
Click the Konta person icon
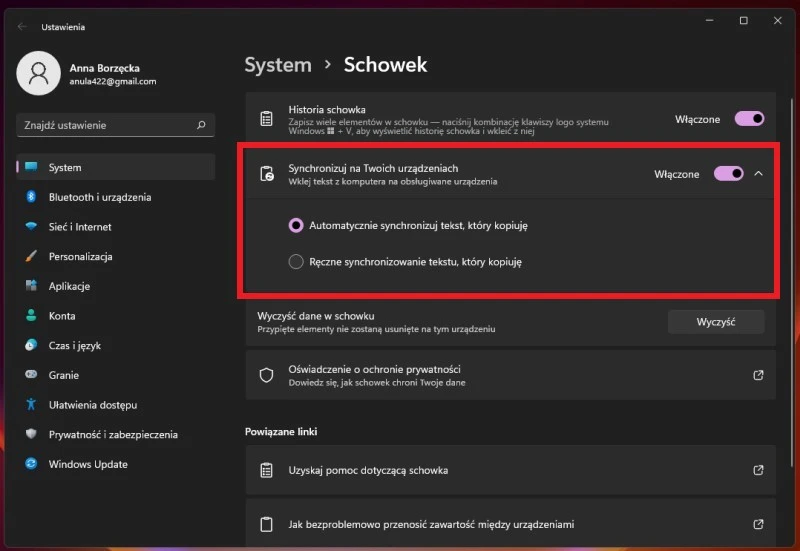[31, 315]
